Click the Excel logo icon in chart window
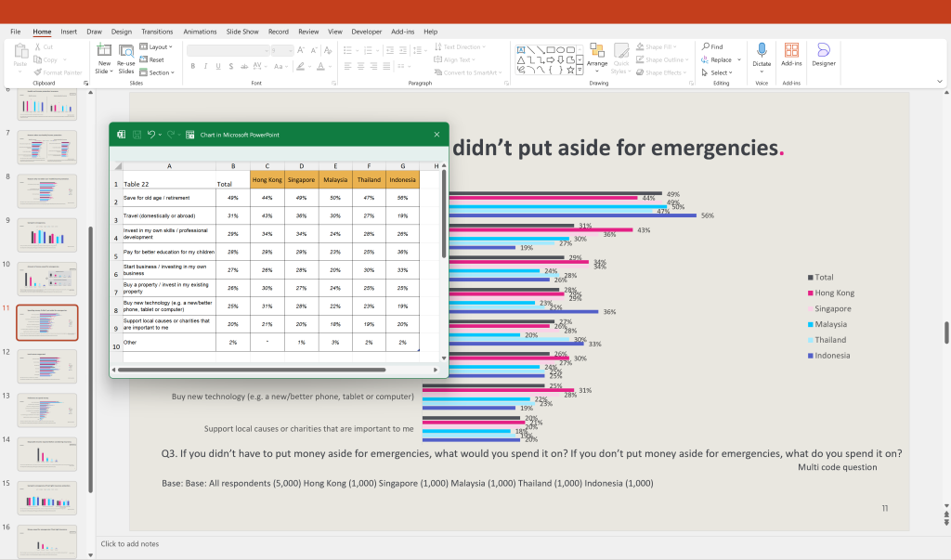This screenshot has height=560, width=951. 121,135
